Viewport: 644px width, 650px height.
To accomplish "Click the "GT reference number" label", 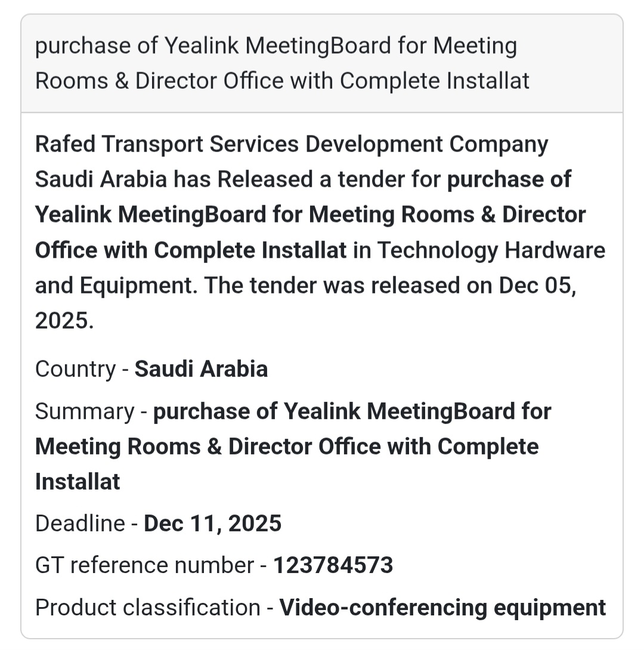I will (x=144, y=565).
